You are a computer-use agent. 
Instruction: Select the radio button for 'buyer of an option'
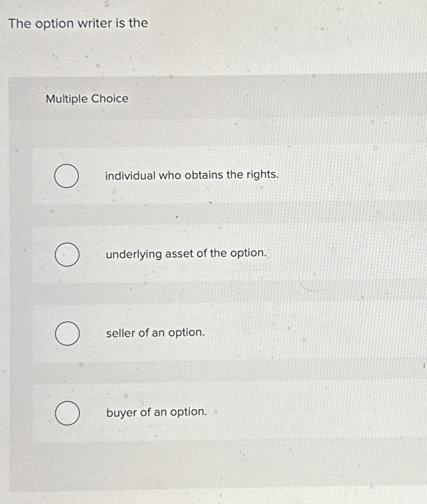(67, 412)
